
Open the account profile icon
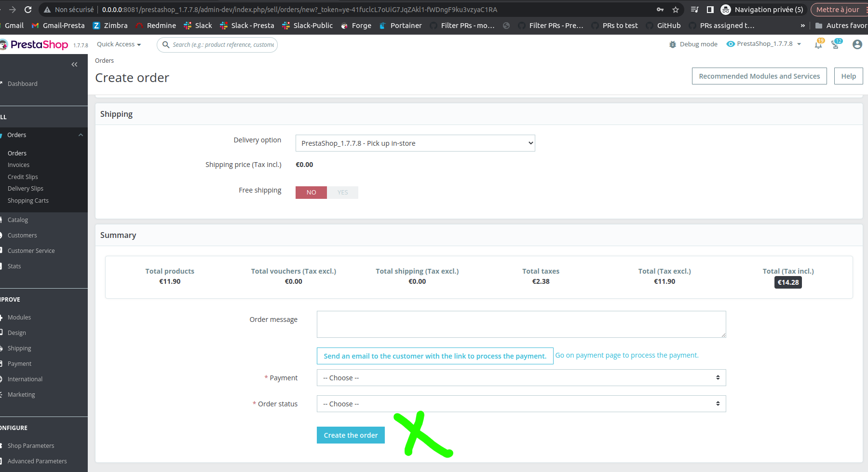[857, 44]
